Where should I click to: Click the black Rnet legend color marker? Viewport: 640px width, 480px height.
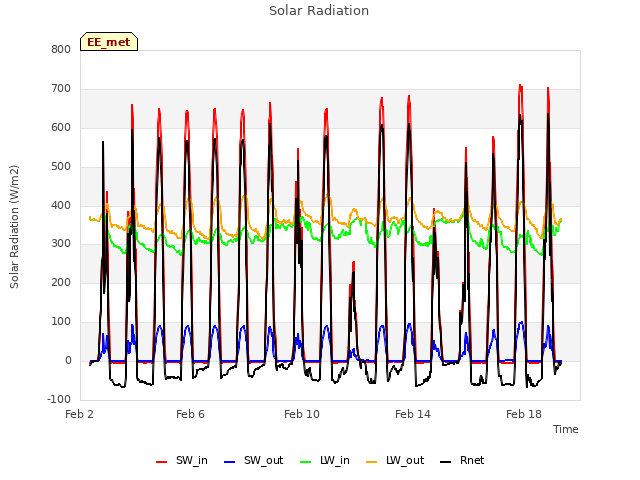[446, 462]
